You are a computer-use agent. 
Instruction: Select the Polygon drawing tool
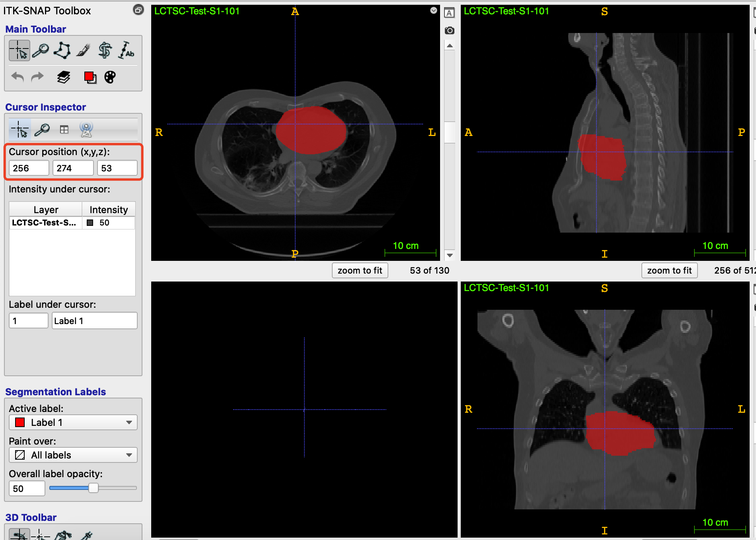(x=62, y=50)
